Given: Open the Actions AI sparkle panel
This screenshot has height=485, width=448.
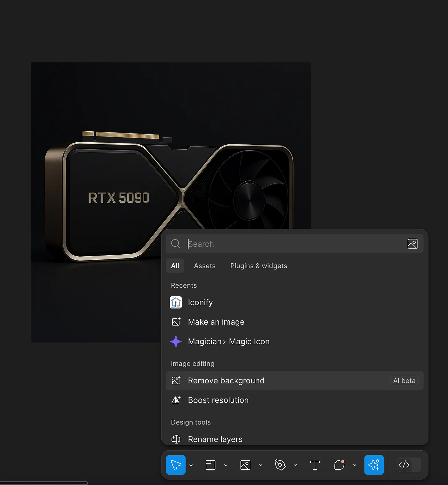Looking at the screenshot, I should tap(374, 465).
